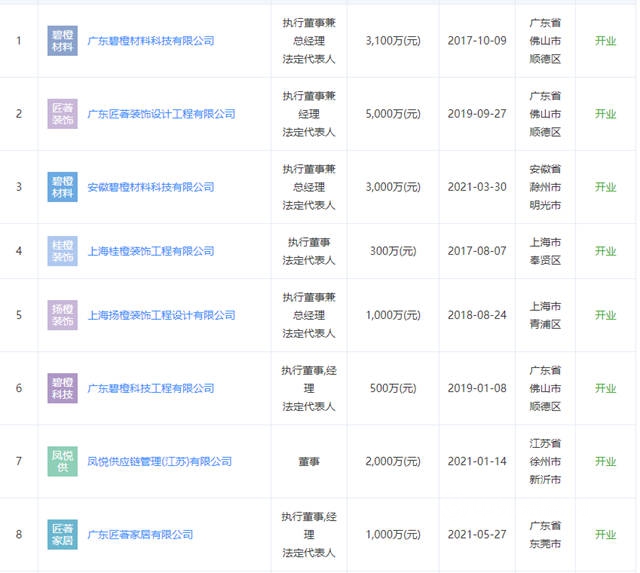Screen dimensions: 640x573
Task: Click the 碧橙材料 logo for 广东碧橙材料科技有限公司
Action: (62, 41)
